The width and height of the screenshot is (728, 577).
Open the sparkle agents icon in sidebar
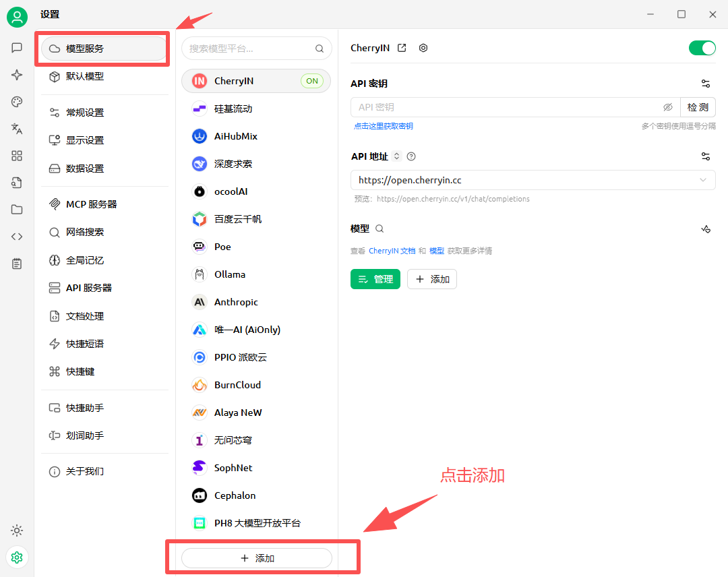pyautogui.click(x=17, y=75)
